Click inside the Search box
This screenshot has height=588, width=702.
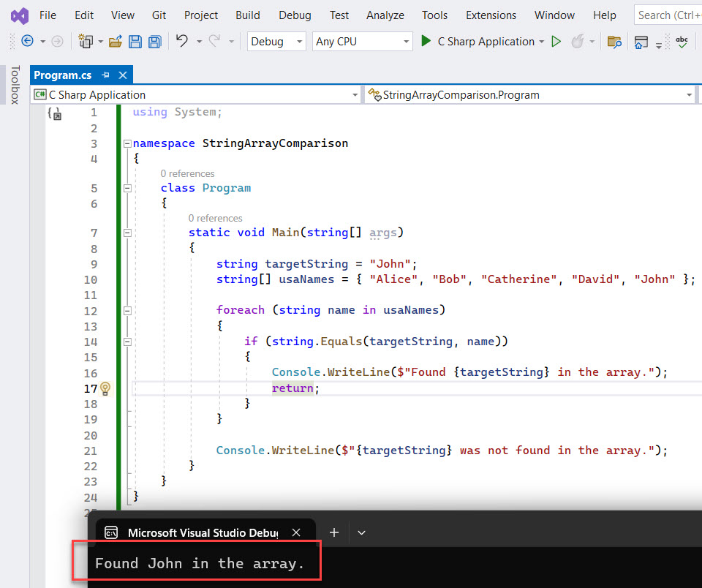pyautogui.click(x=668, y=15)
